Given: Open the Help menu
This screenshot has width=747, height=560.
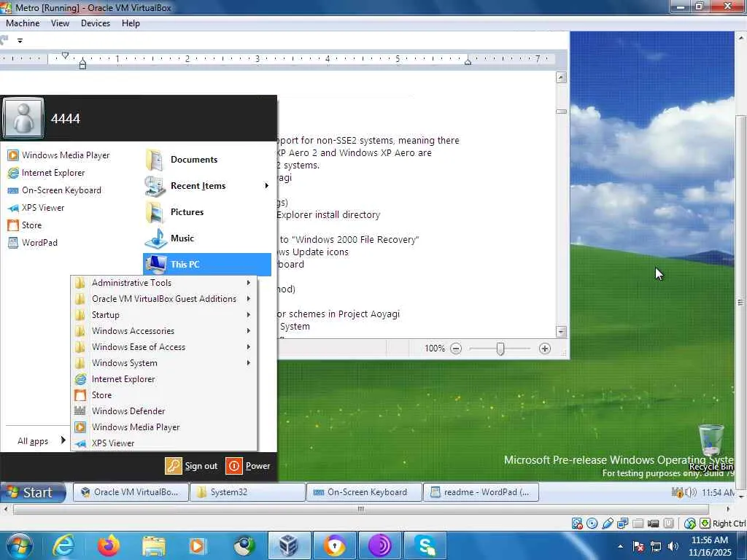Looking at the screenshot, I should point(131,23).
